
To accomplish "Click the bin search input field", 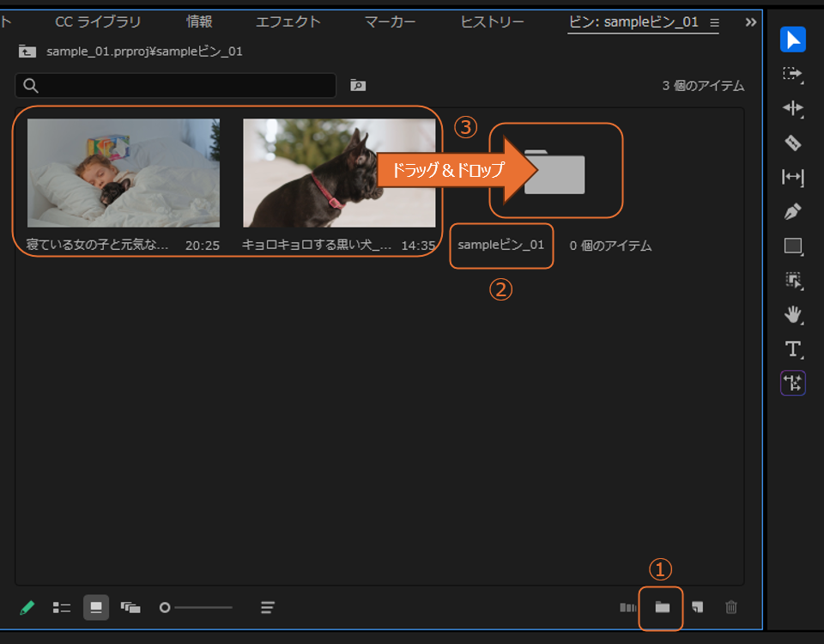I will point(176,85).
